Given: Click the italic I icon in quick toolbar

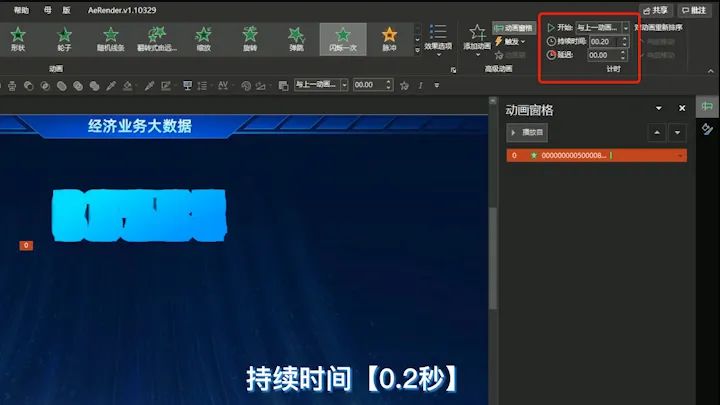Looking at the screenshot, I should tap(420, 85).
